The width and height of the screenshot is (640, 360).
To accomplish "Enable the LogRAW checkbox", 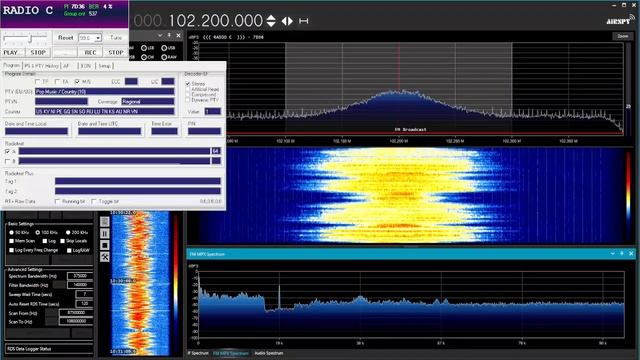I will 69,250.
